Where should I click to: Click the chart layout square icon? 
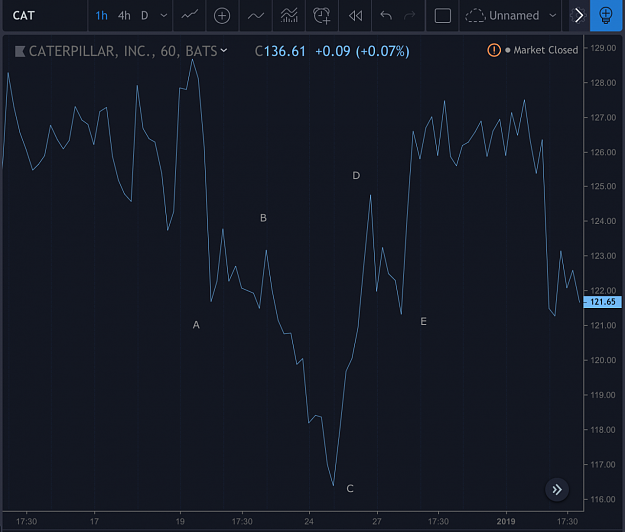(x=442, y=16)
